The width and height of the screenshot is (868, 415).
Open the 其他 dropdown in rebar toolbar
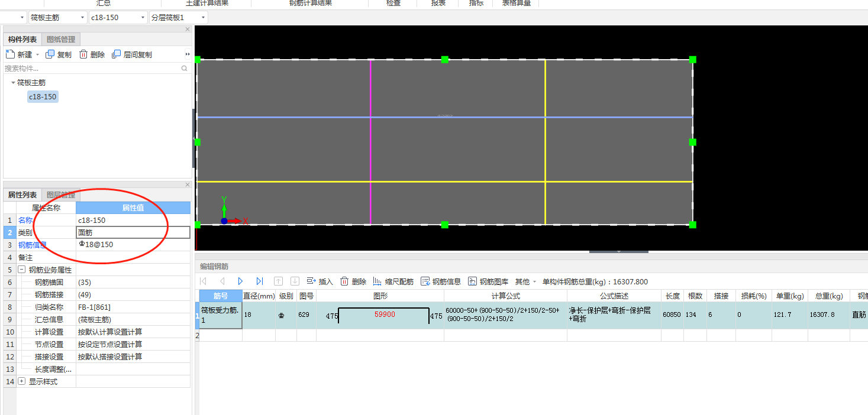tap(525, 281)
